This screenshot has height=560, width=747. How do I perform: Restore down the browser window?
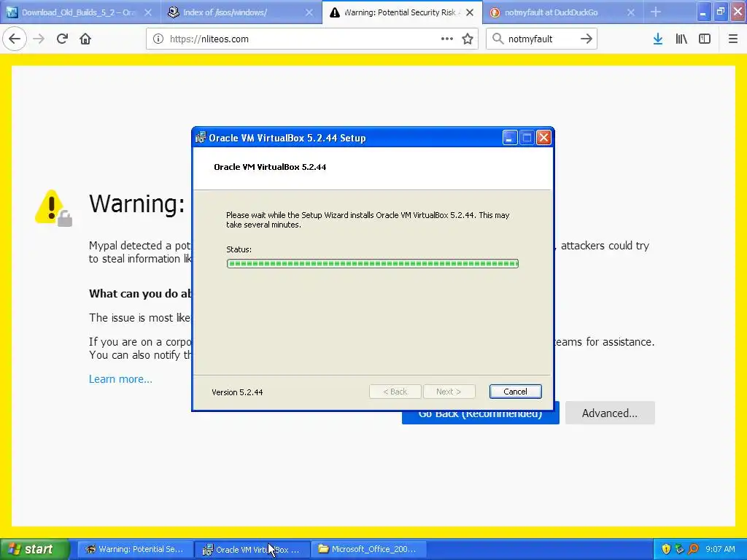pos(721,12)
